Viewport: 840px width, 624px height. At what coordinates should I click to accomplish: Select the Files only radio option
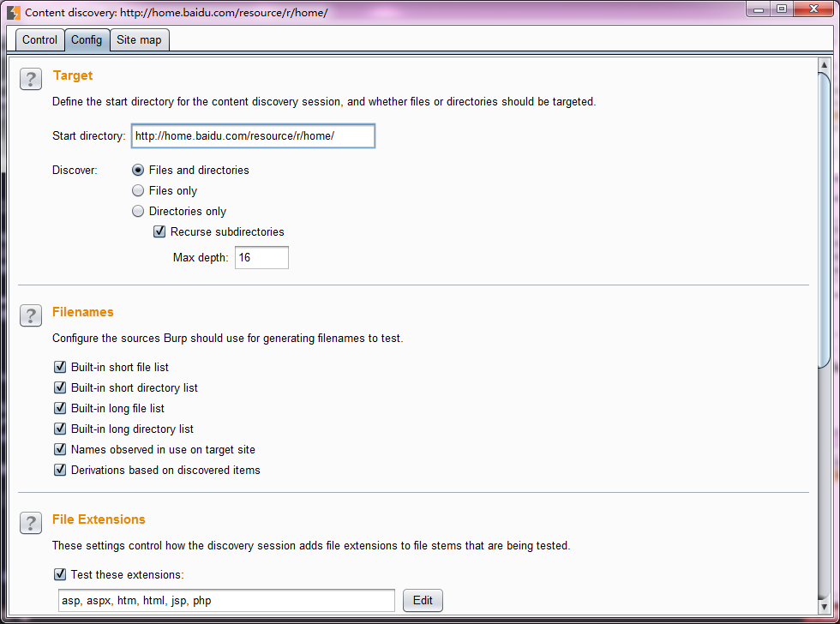[x=138, y=191]
